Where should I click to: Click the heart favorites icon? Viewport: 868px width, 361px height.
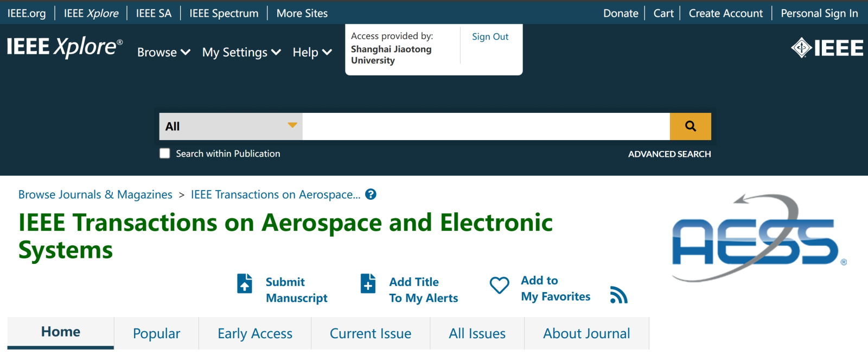point(500,285)
